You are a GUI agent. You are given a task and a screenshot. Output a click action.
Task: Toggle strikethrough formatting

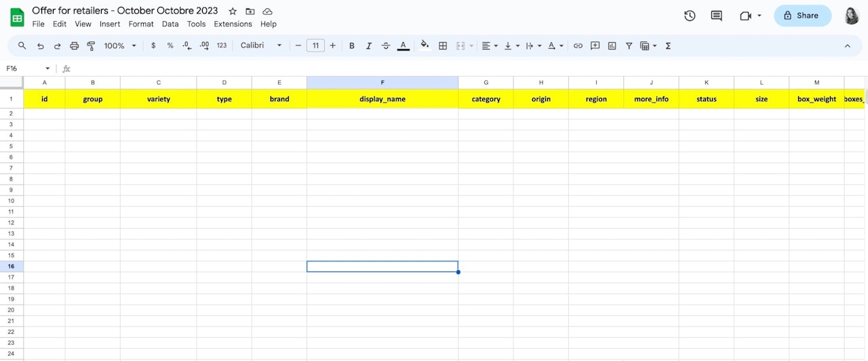(386, 45)
